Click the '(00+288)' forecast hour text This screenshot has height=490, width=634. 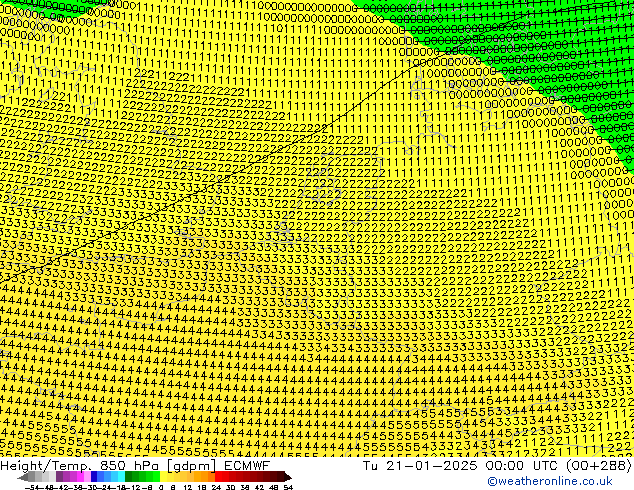coord(598,466)
